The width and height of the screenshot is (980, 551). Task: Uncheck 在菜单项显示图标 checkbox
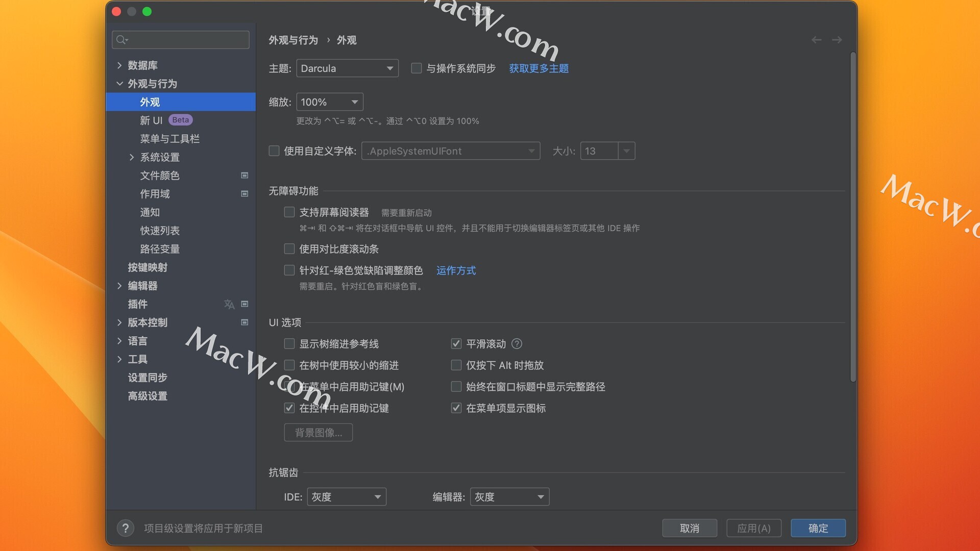click(x=456, y=408)
